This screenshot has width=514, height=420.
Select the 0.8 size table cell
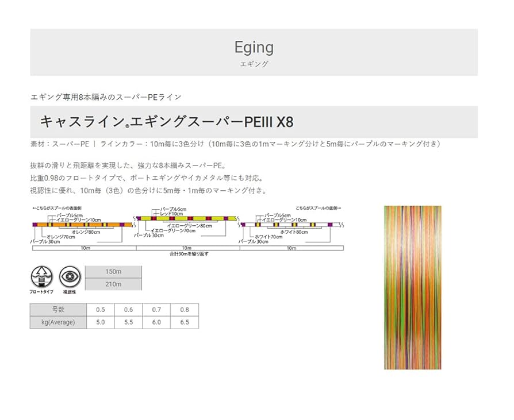(185, 310)
